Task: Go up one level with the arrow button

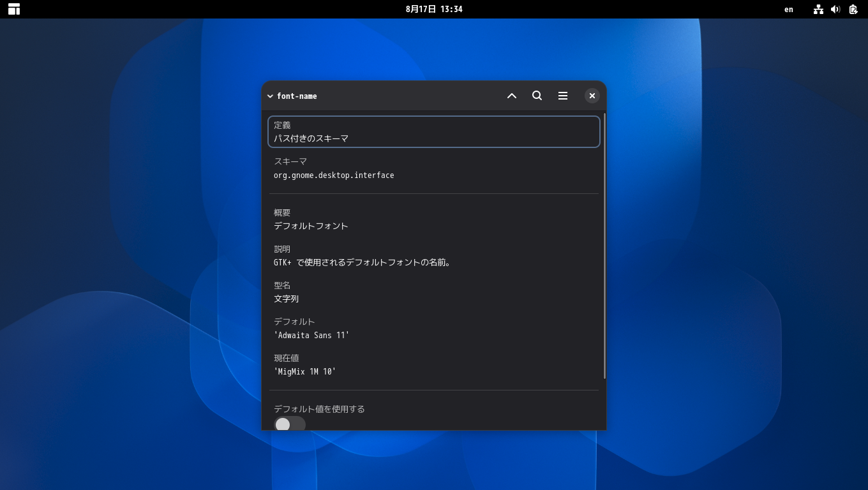Action: (511, 96)
